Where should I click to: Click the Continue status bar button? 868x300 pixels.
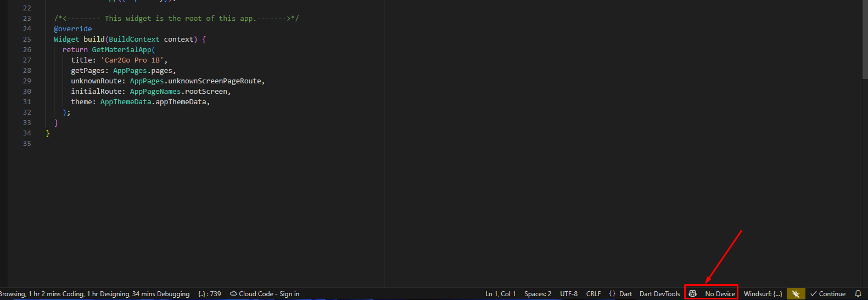point(828,294)
